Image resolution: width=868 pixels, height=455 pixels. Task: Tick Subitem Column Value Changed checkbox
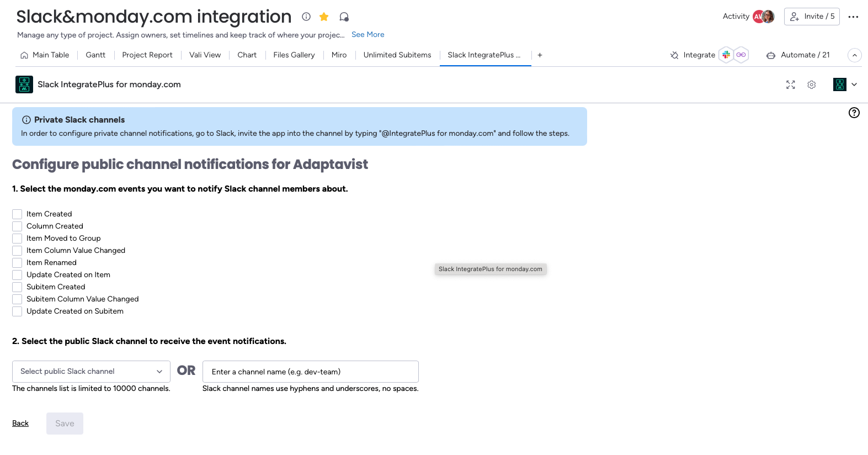point(17,299)
